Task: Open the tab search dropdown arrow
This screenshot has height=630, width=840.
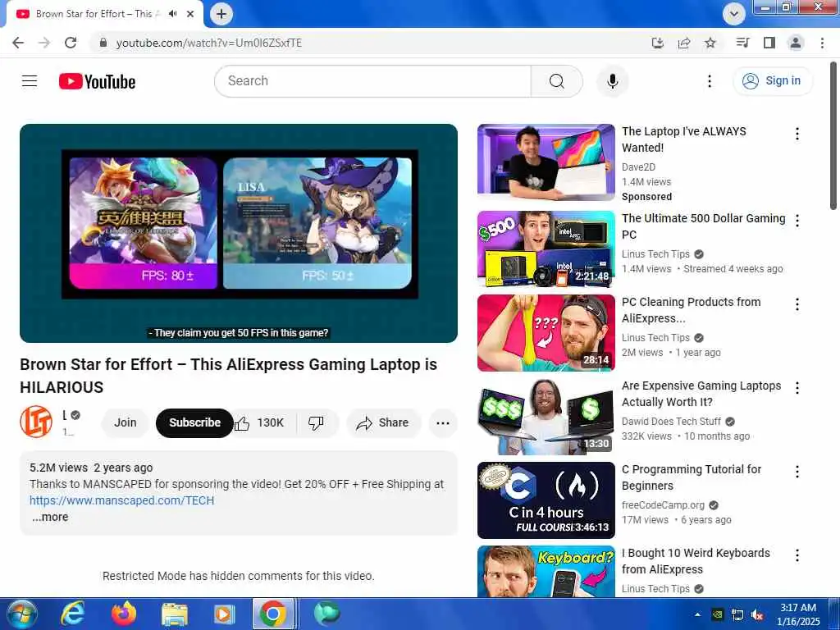Action: (734, 13)
